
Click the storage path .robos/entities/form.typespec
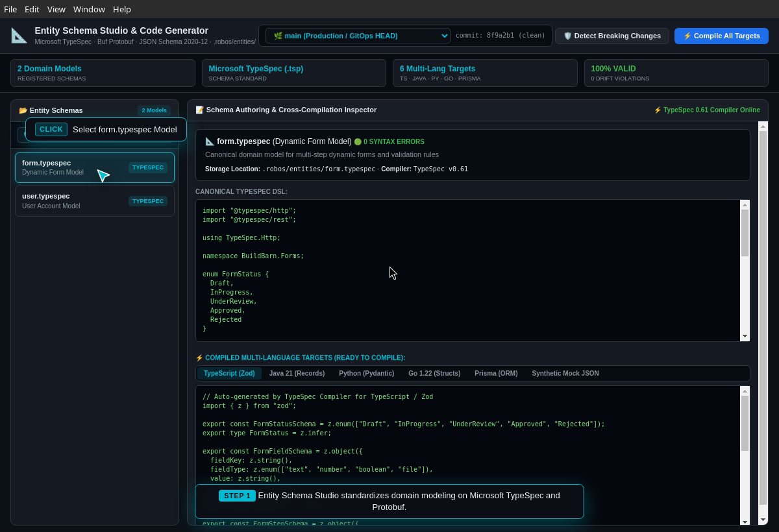319,169
